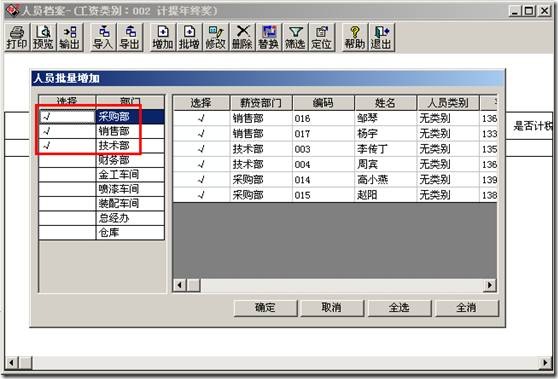Screen dimensions: 558x379
Task: Open the 帮助 help icon
Action: [354, 37]
